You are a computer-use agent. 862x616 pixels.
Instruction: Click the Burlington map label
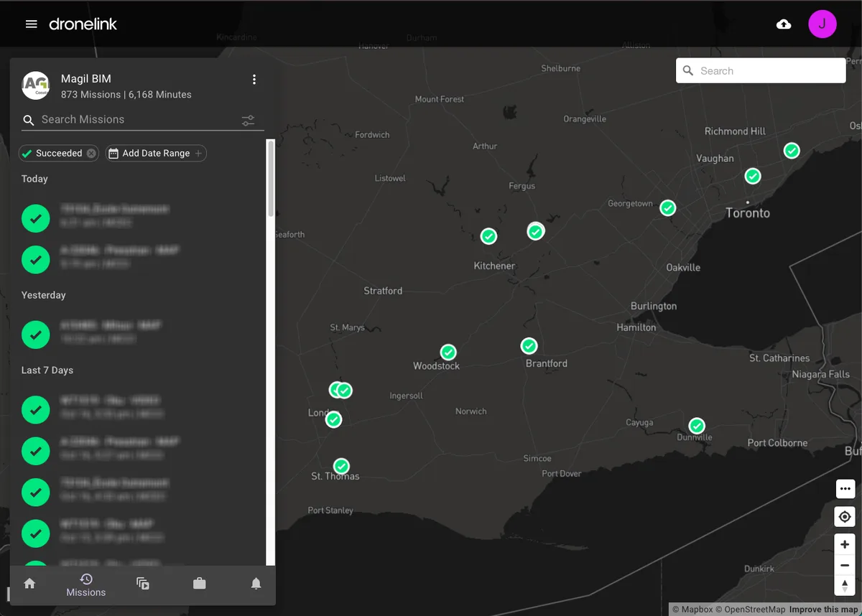(654, 306)
